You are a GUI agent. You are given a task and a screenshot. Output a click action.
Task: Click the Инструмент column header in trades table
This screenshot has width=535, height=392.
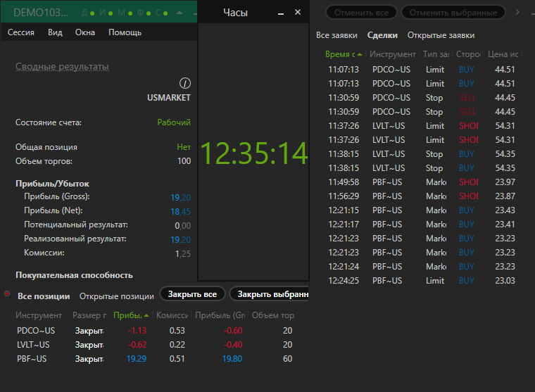pyautogui.click(x=393, y=54)
